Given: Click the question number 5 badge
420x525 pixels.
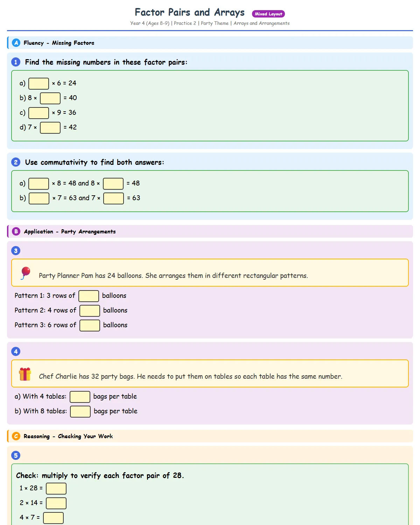Looking at the screenshot, I should coord(16,455).
